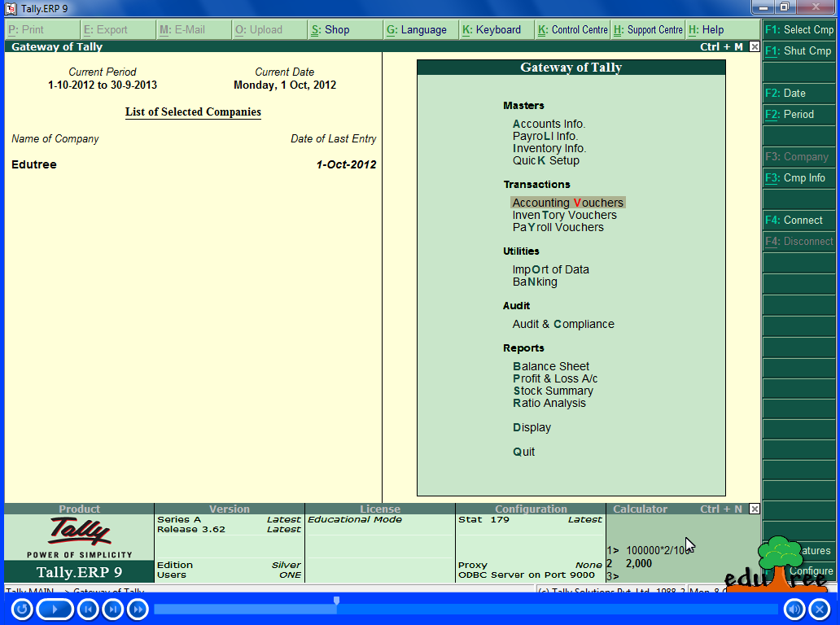Open Balance Sheet report
Image resolution: width=840 pixels, height=625 pixels.
point(551,366)
